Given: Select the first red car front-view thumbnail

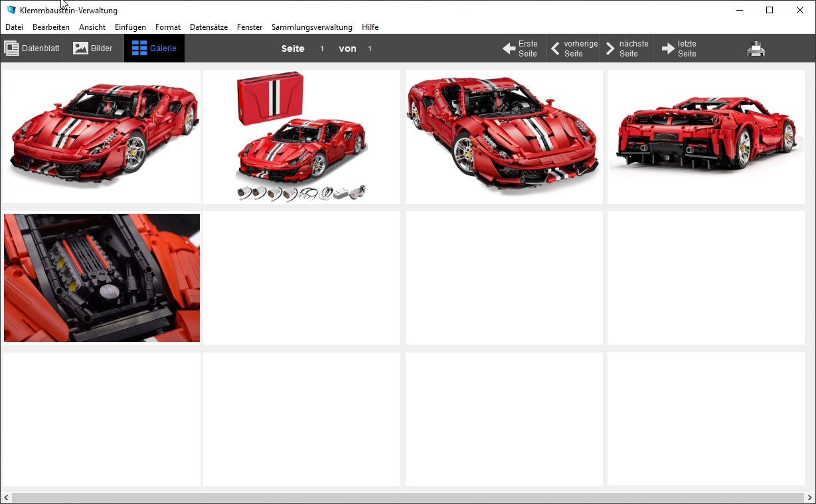Looking at the screenshot, I should point(102,136).
